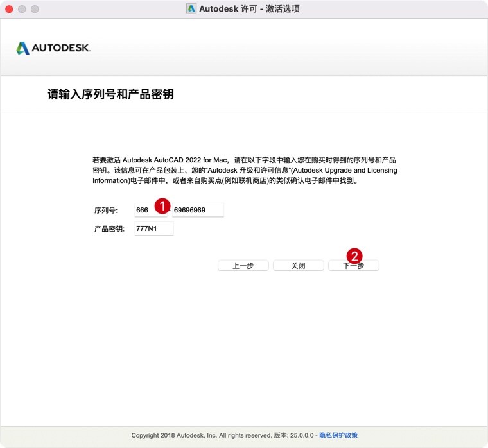Click the heading 请输入序列号和产品密钥

[x=110, y=94]
